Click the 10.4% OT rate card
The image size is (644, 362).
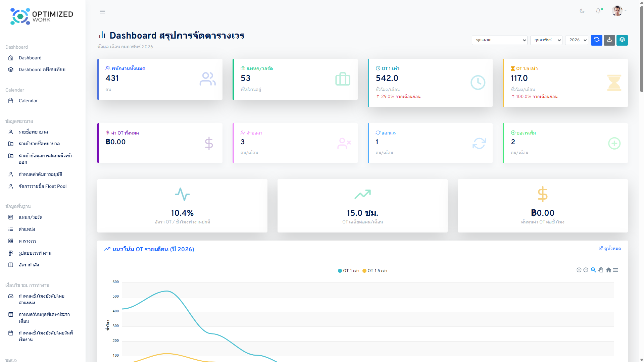pos(182,206)
